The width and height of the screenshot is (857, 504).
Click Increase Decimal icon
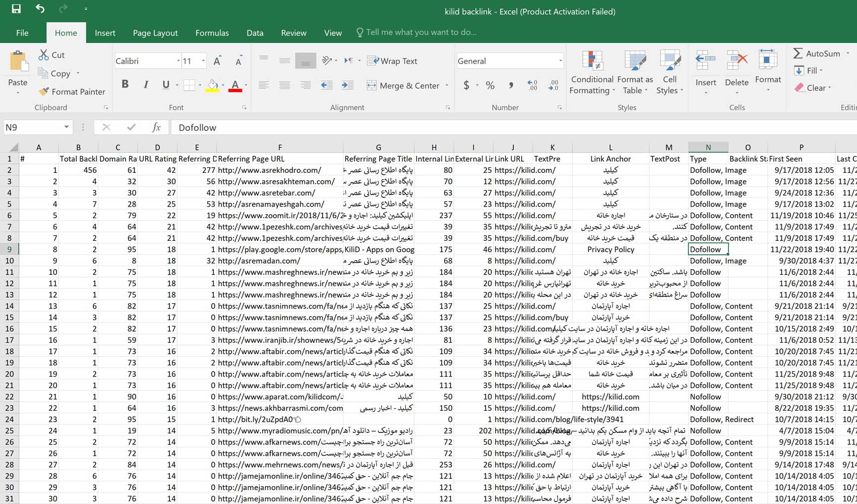click(532, 85)
